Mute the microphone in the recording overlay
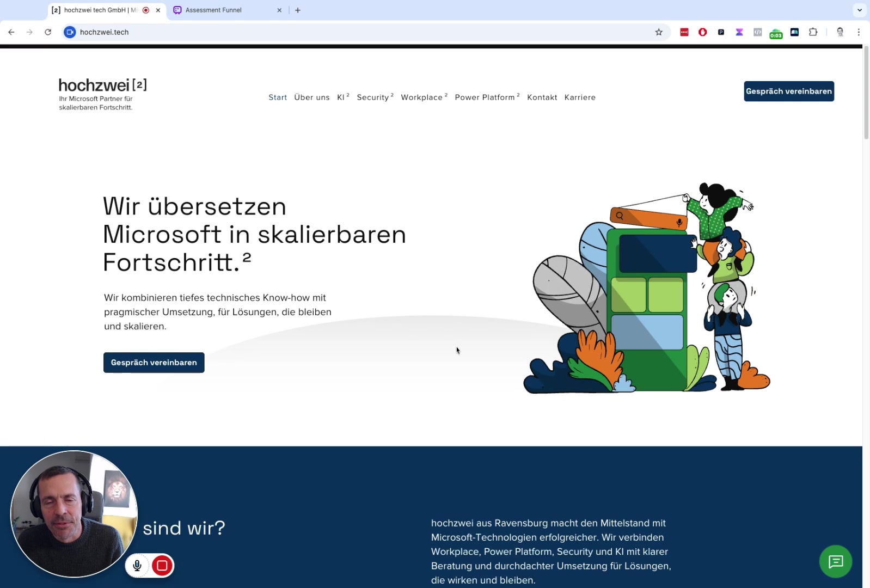The image size is (870, 588). coord(137,566)
